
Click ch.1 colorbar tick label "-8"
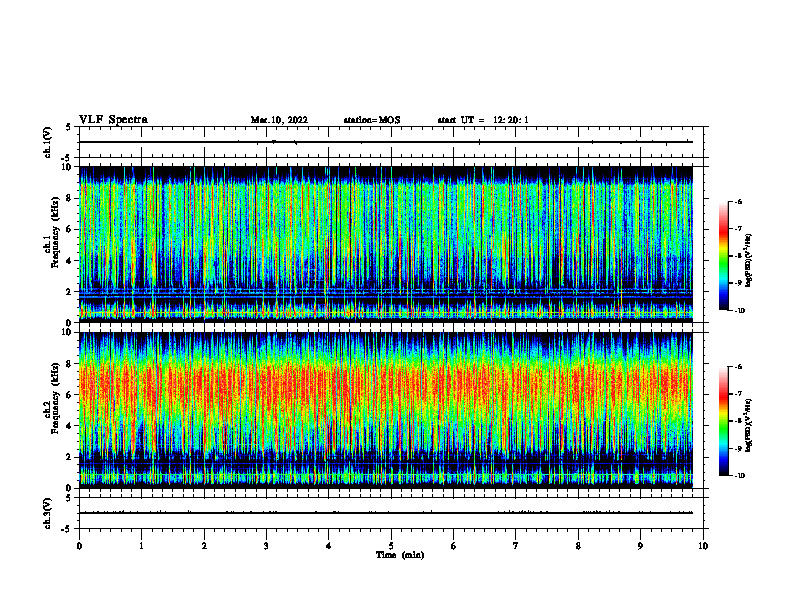[738, 256]
